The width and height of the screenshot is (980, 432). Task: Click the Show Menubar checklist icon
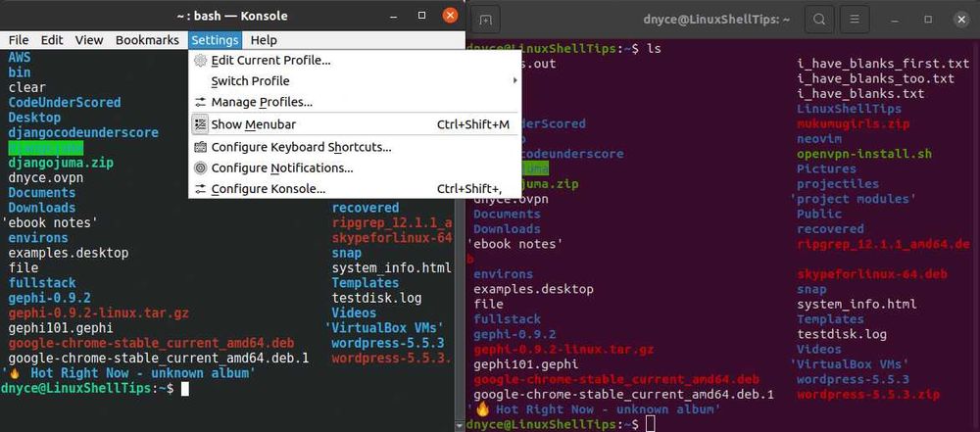(x=200, y=124)
